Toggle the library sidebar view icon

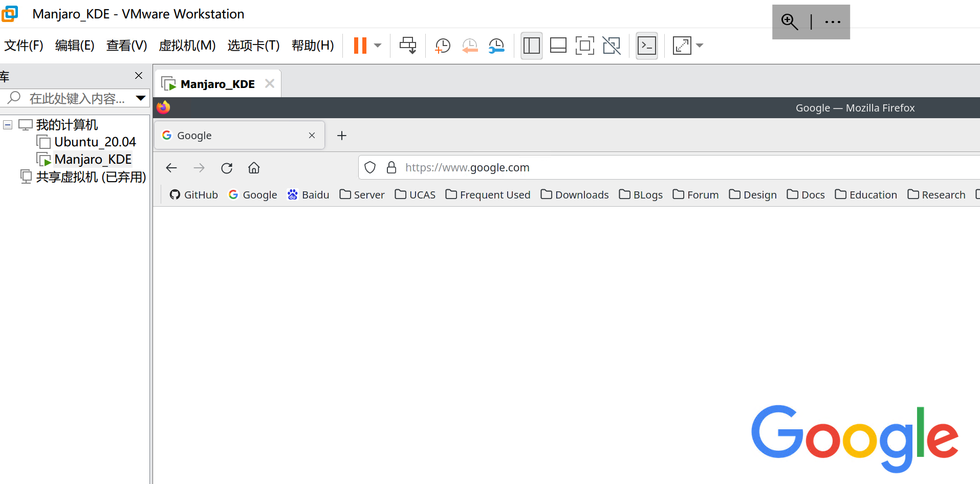pyautogui.click(x=532, y=46)
